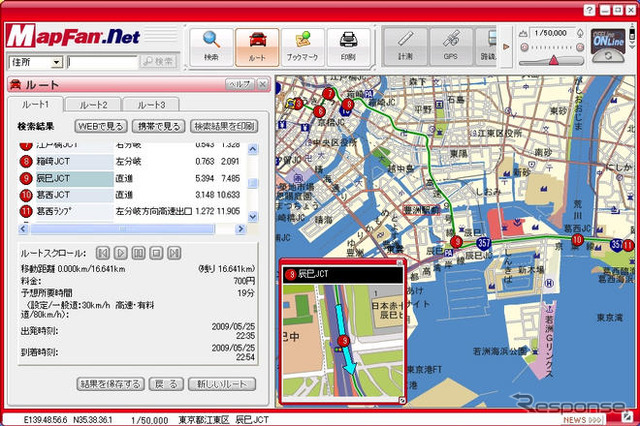The height and width of the screenshot is (426, 640).
Task: Click route marker 8 on the map
Action: (348, 104)
